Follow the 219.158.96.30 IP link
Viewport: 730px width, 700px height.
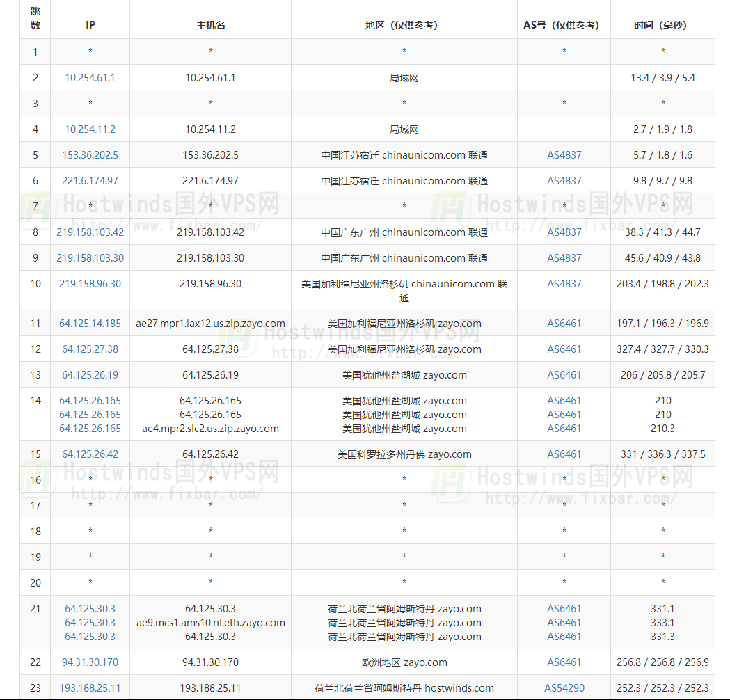click(x=90, y=283)
